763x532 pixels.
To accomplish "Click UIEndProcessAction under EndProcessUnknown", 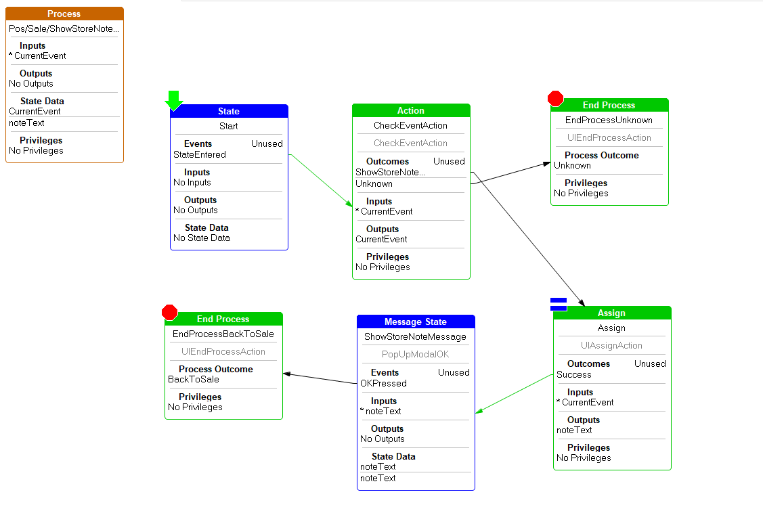I will point(609,137).
